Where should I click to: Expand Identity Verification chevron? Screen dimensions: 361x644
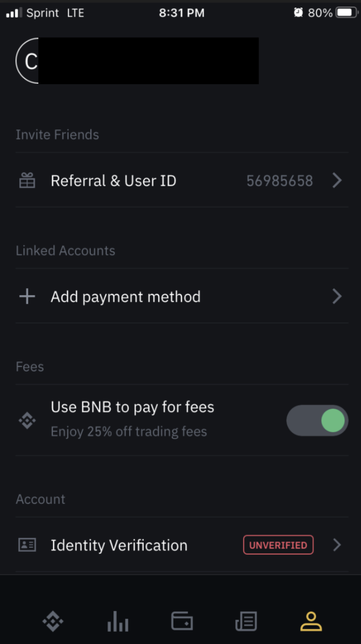click(337, 545)
